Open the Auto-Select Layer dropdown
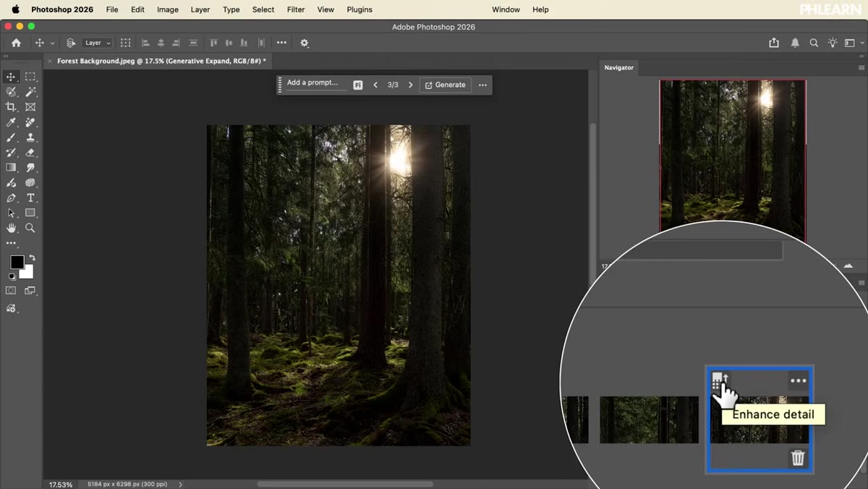This screenshot has height=489, width=868. point(98,43)
